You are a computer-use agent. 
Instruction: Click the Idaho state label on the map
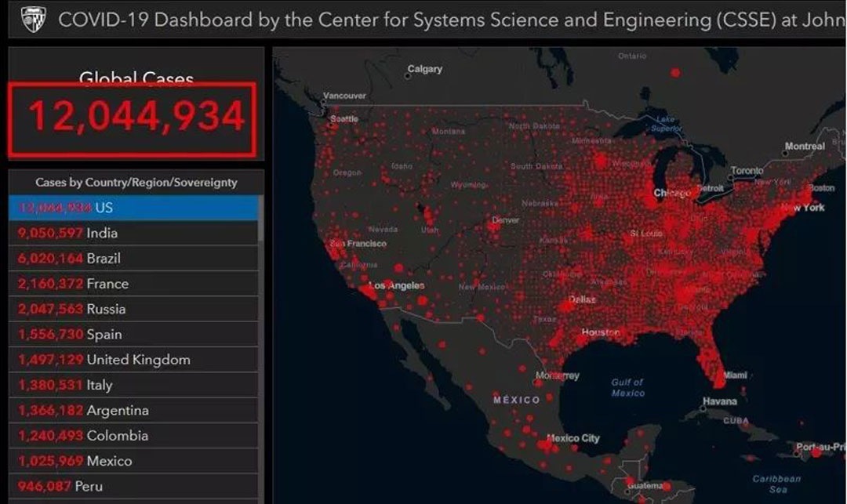(x=402, y=166)
